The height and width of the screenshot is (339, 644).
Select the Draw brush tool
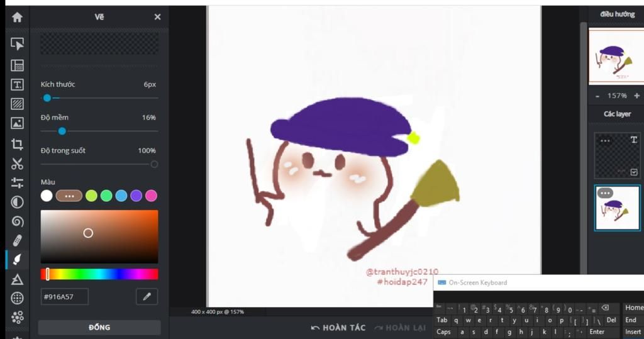coord(17,259)
